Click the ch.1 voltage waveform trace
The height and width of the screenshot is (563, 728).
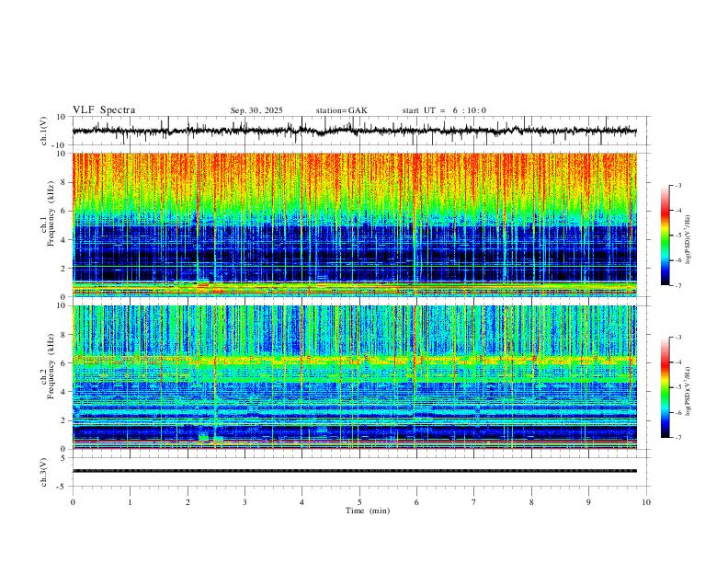354,131
